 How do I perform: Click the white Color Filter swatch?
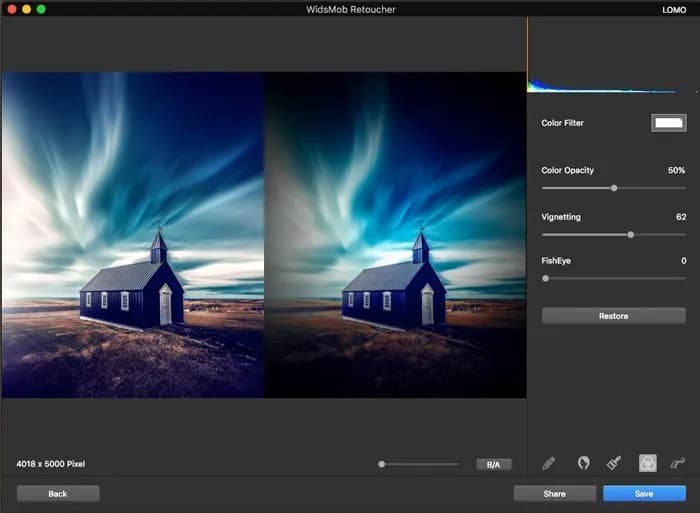coord(668,123)
